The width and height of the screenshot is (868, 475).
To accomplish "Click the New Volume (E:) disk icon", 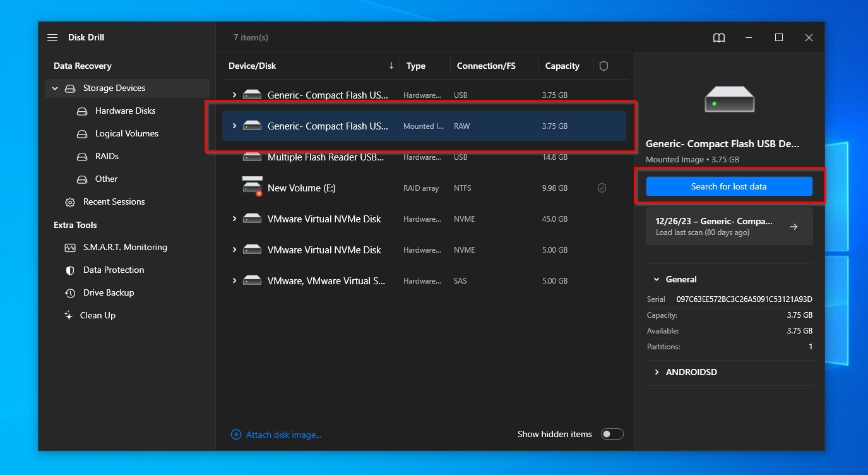I will (252, 187).
